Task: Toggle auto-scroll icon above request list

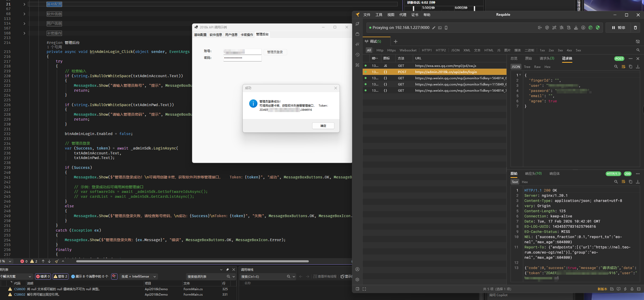Action: (638, 41)
